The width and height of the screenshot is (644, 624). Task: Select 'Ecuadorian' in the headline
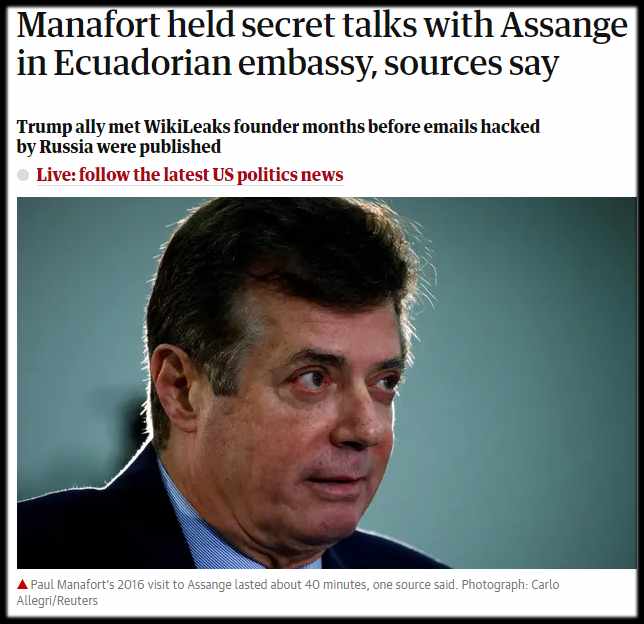click(x=142, y=64)
